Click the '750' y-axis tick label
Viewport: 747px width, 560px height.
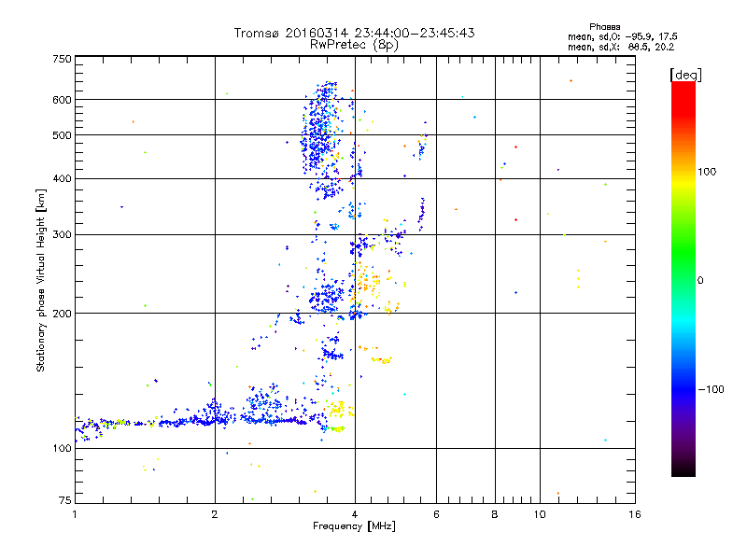click(x=62, y=59)
